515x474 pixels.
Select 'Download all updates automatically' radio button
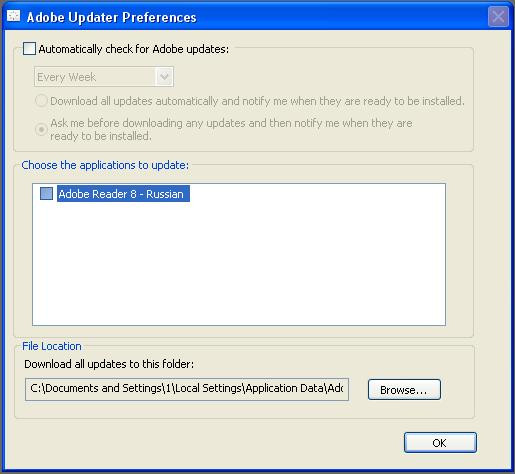point(41,101)
